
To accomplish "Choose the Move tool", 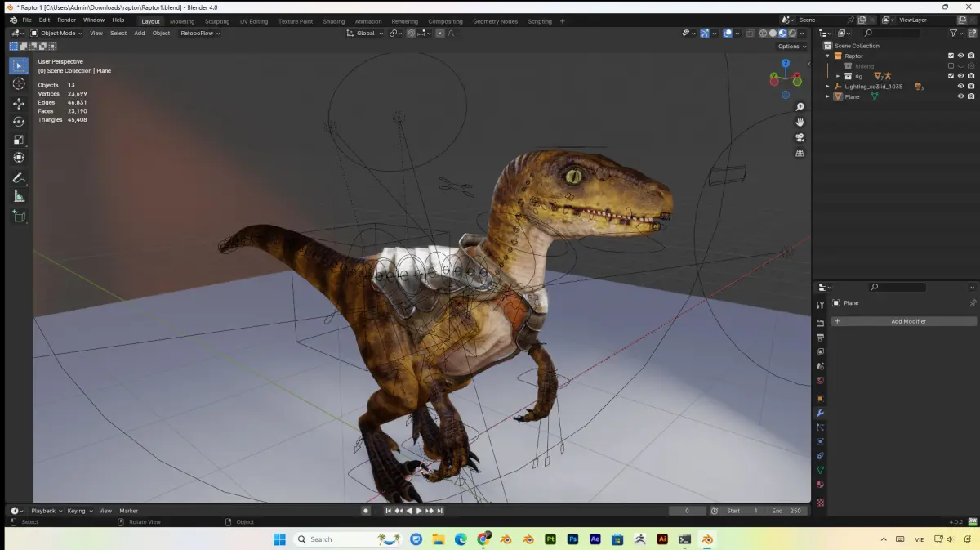I will [19, 104].
